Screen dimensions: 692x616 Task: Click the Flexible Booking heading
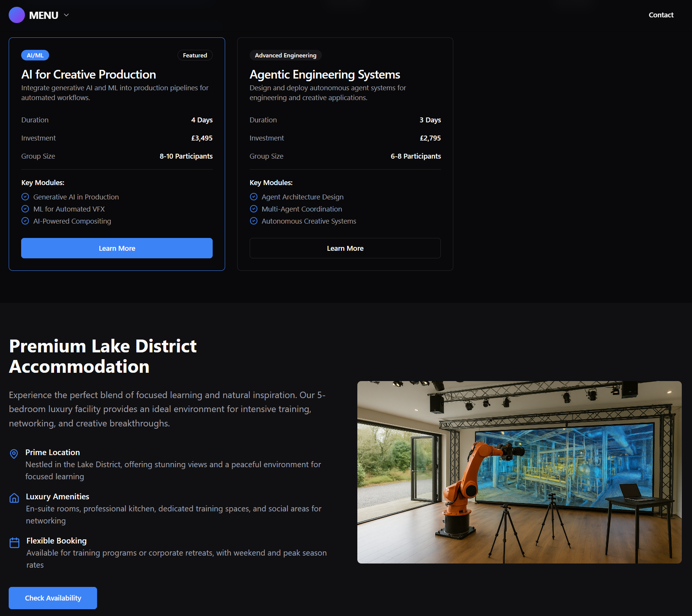(57, 540)
